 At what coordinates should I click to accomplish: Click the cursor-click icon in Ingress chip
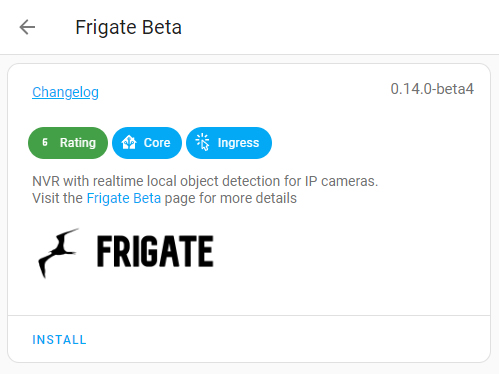click(203, 142)
